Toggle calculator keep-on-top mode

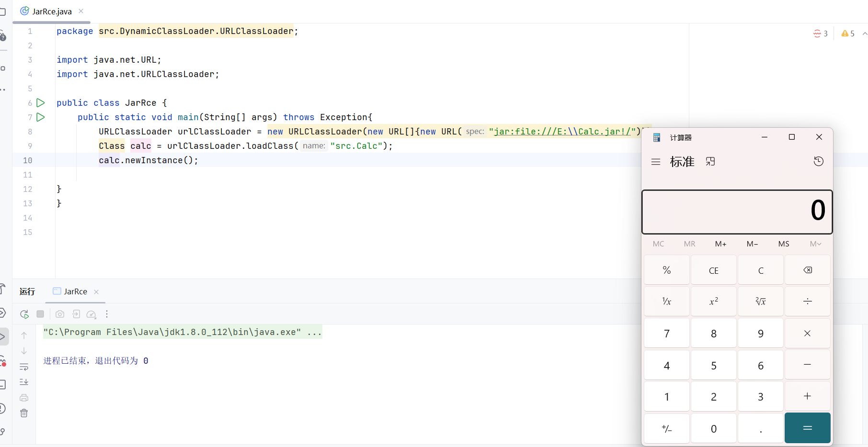(x=710, y=162)
